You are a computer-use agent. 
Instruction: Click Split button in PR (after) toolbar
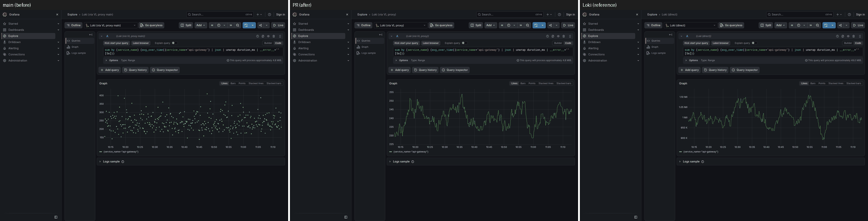pos(476,25)
